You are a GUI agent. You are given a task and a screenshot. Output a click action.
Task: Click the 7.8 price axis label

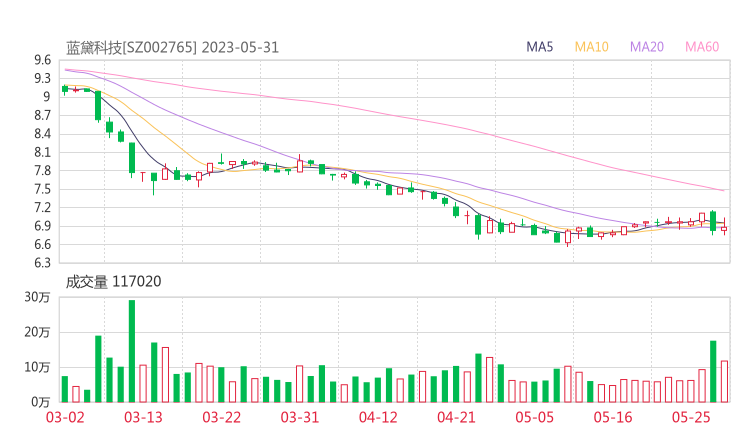[x=42, y=170]
